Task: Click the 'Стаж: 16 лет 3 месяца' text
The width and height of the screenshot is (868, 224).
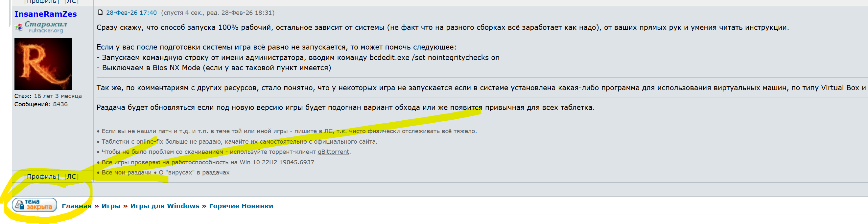Action: click(x=48, y=96)
